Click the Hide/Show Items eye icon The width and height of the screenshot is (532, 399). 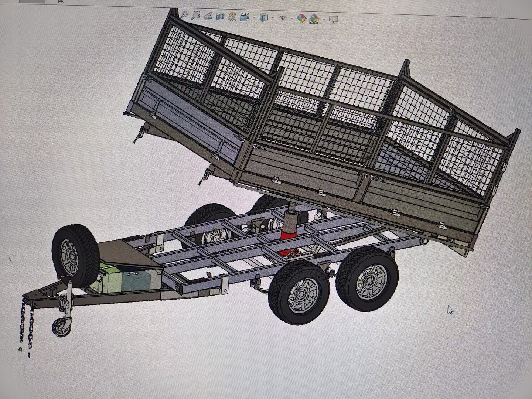point(283,18)
